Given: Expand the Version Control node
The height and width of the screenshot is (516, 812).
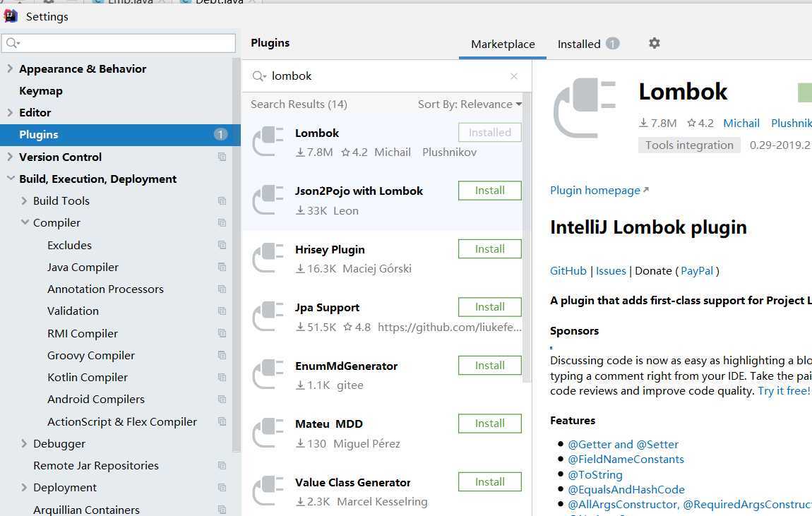Looking at the screenshot, I should point(10,157).
